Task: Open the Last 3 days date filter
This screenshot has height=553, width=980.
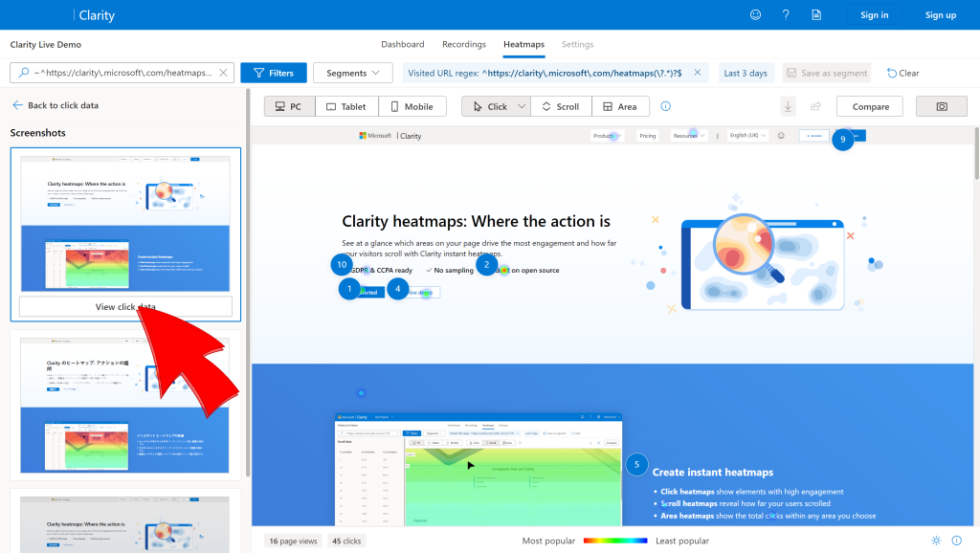Action: click(746, 73)
